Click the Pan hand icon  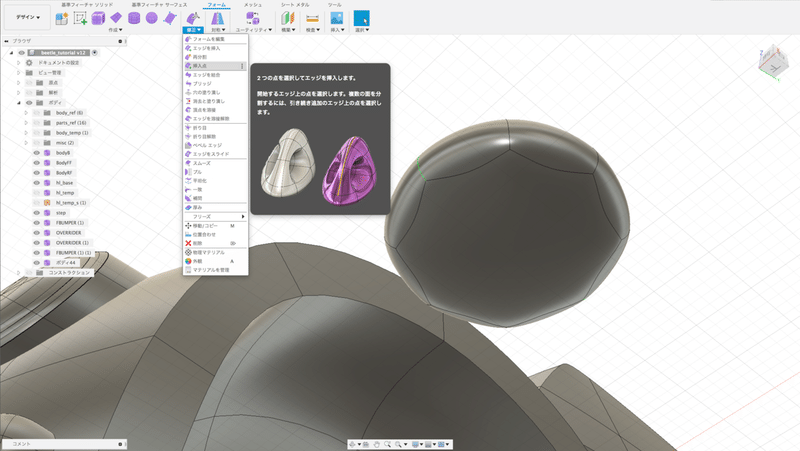[377, 444]
